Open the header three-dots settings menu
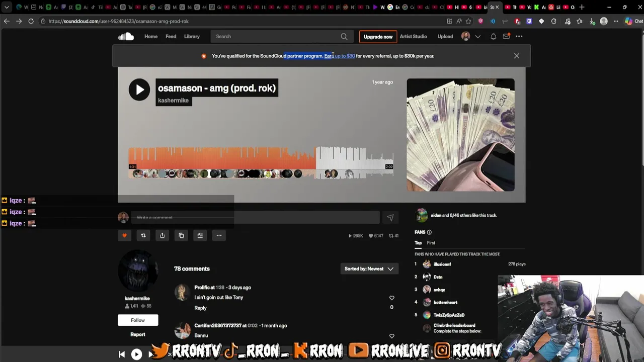Image resolution: width=644 pixels, height=362 pixels. tap(519, 36)
